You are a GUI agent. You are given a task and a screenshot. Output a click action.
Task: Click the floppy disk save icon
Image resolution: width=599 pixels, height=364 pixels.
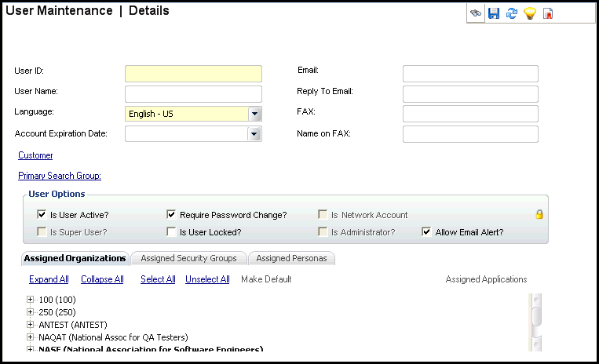494,13
